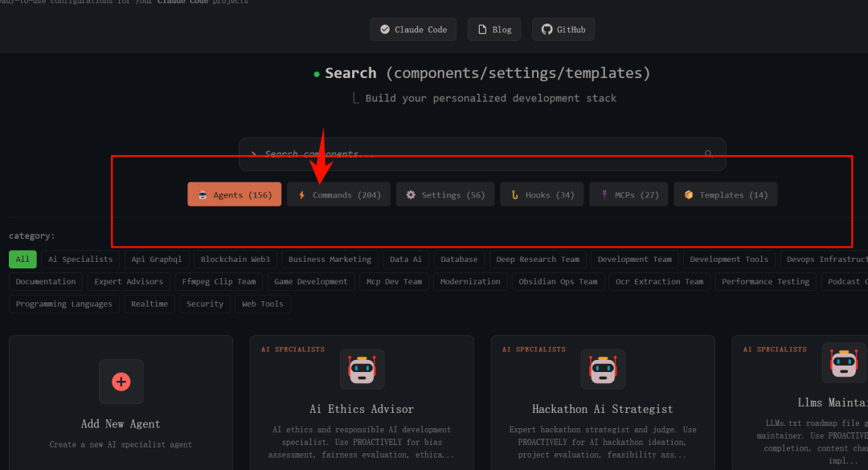Image resolution: width=868 pixels, height=470 pixels.
Task: Choose the Development Tools category chip
Action: pyautogui.click(x=729, y=259)
